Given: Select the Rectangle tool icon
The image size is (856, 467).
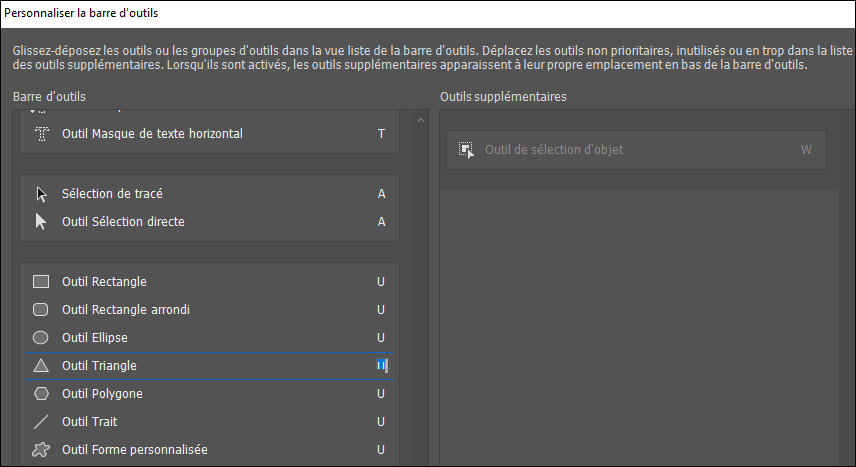Looking at the screenshot, I should point(41,282).
